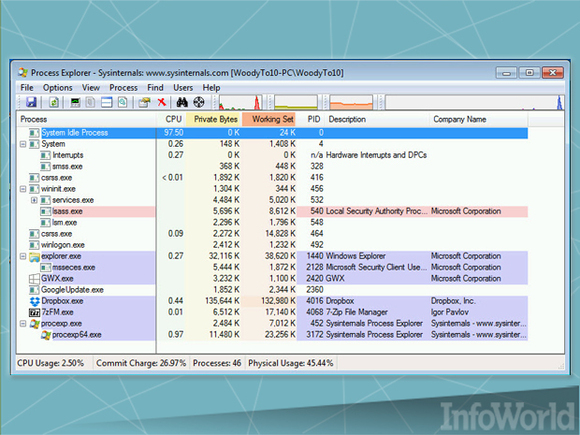Click the status bar resize grip

point(560,365)
